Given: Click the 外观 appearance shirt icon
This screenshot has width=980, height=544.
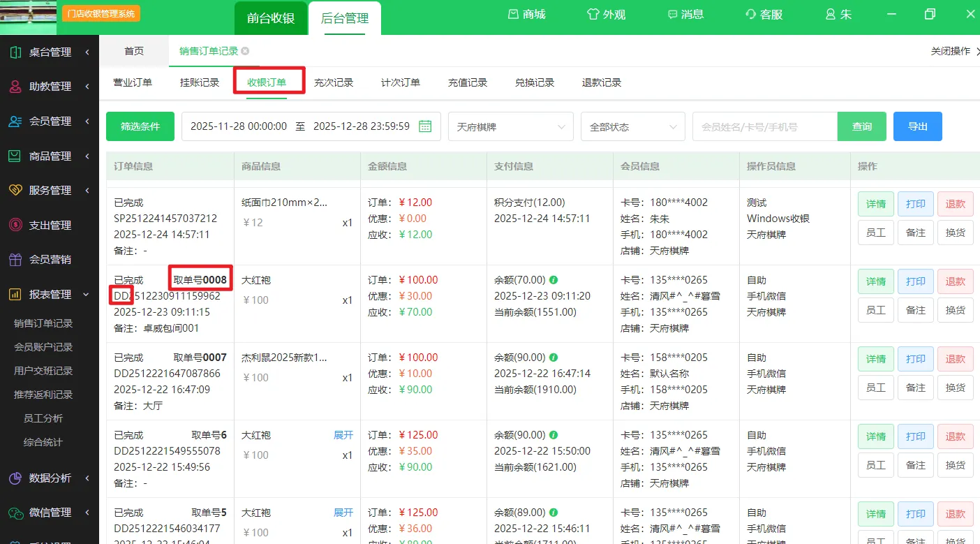Looking at the screenshot, I should tap(593, 15).
